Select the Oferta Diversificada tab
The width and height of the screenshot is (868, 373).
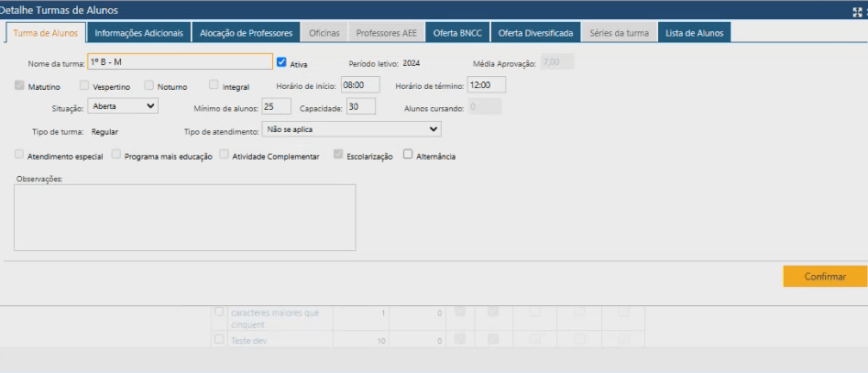tap(536, 33)
